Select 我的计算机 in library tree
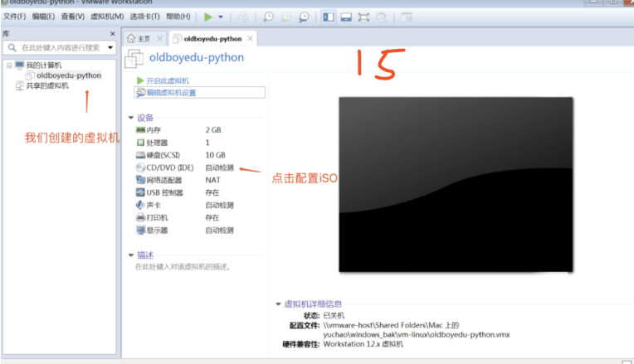634x364 pixels. click(44, 65)
